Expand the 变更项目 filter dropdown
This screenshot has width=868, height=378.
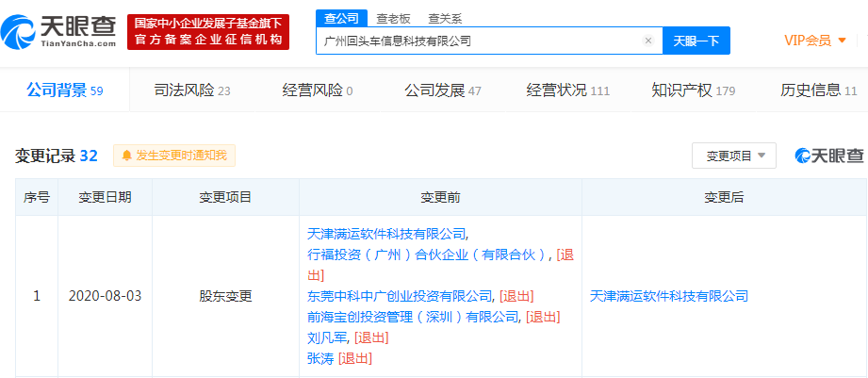pyautogui.click(x=734, y=156)
